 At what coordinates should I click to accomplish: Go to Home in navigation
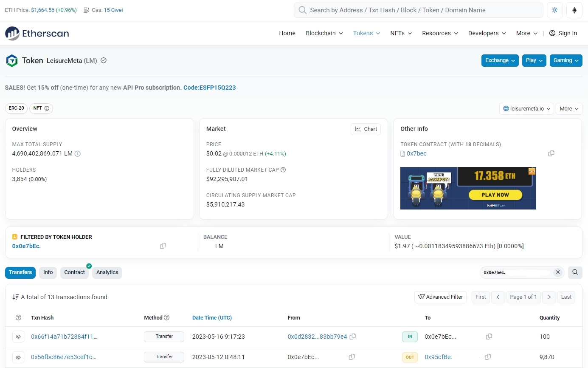click(x=287, y=33)
